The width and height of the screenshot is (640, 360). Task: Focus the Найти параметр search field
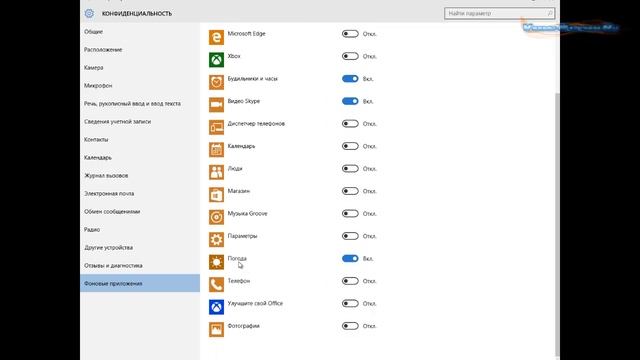tap(499, 13)
